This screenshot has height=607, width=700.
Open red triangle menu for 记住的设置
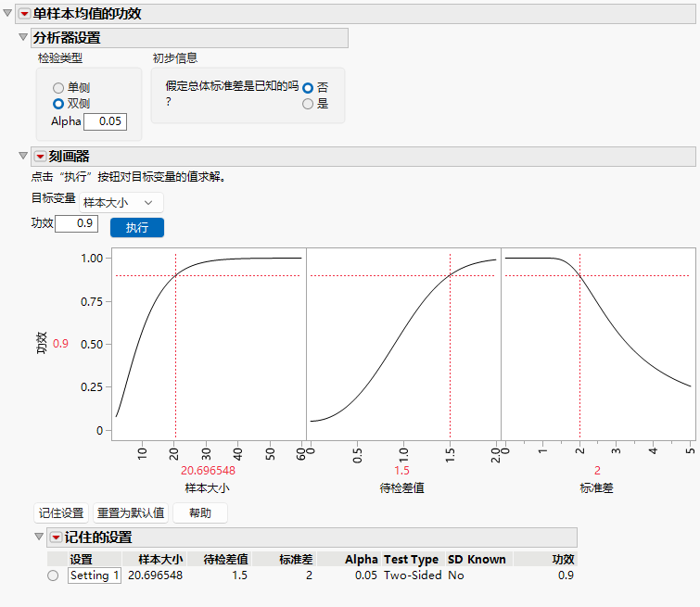click(x=56, y=537)
